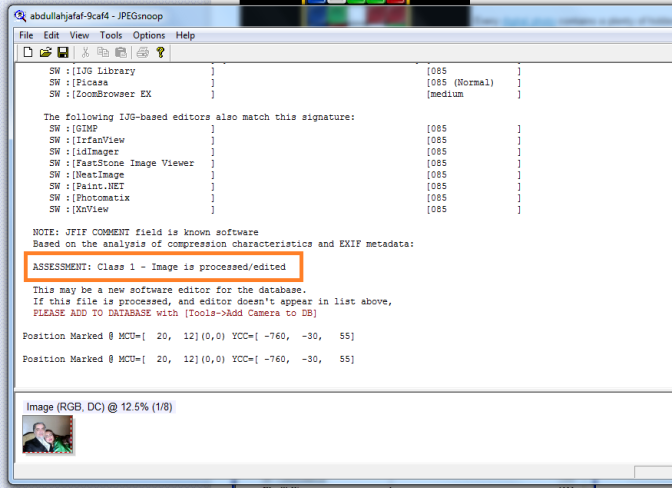Screen dimensions: 672x488
Task: Open the Tools menu
Action: pos(111,35)
